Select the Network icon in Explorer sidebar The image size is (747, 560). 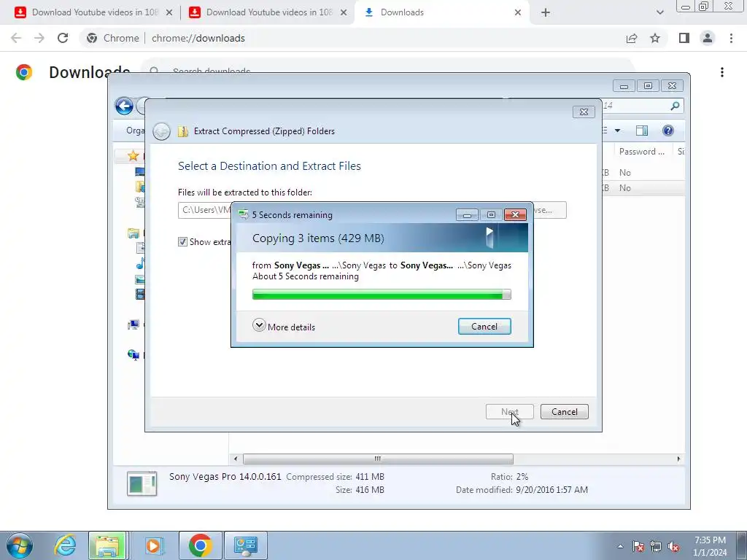pos(133,355)
